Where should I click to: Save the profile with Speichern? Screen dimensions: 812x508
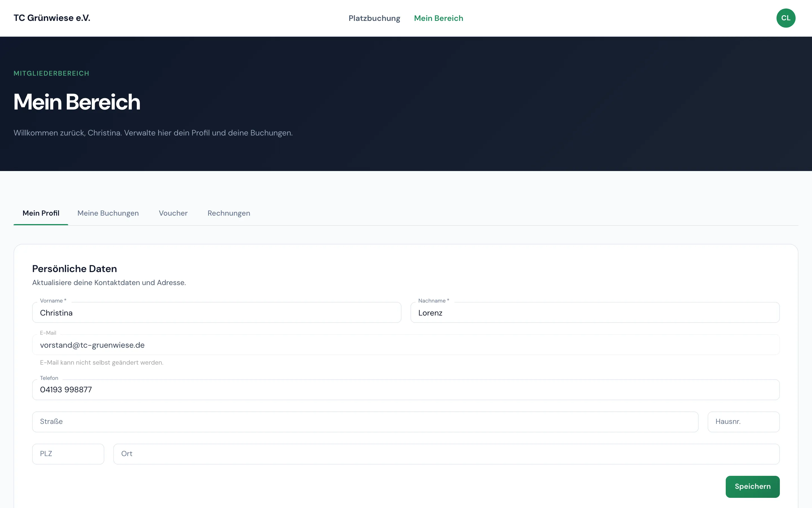point(752,487)
